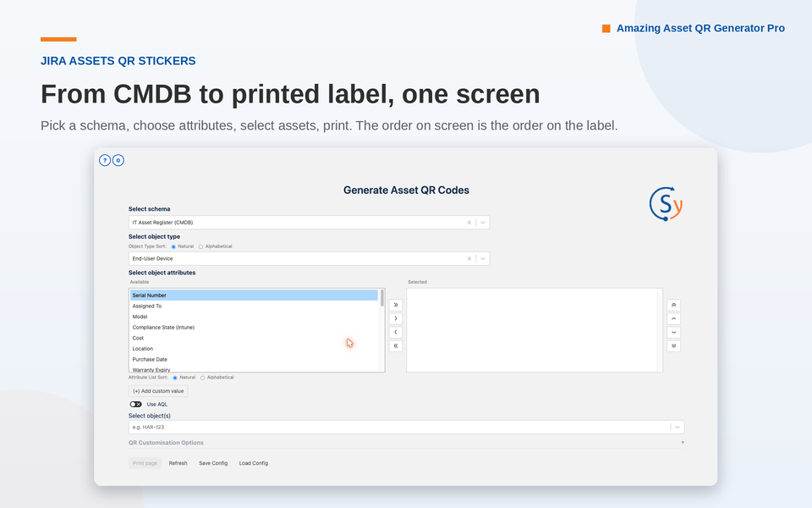The width and height of the screenshot is (812, 508).
Task: Click the Refresh button
Action: pos(178,463)
